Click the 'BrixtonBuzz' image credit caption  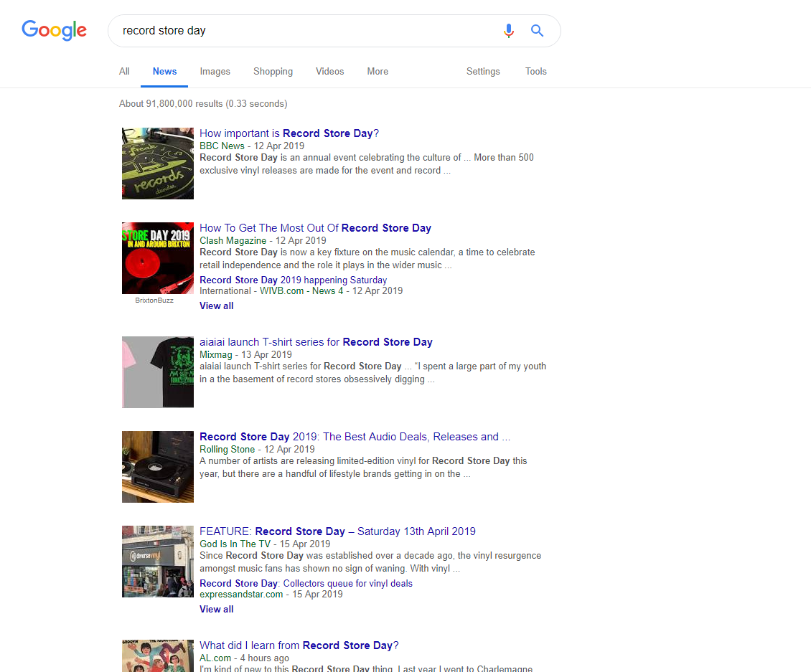tap(154, 300)
